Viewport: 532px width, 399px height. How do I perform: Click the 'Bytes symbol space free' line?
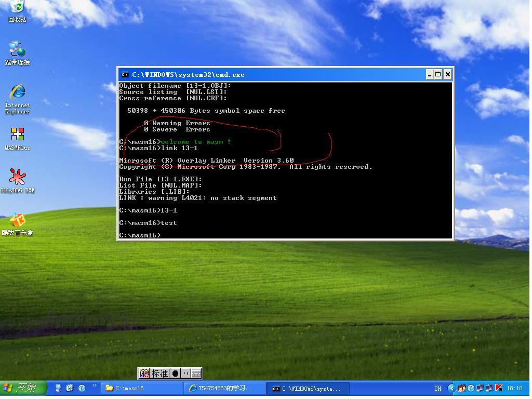tap(206, 111)
